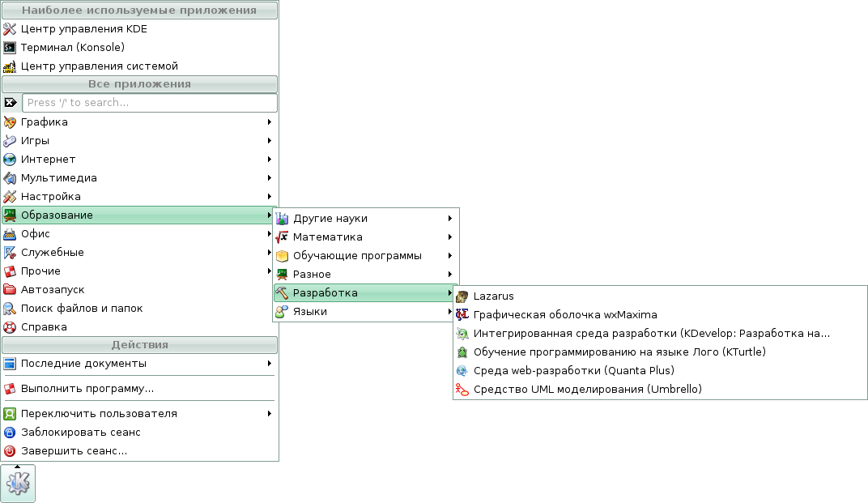The image size is (868, 503).
Task: Choose Выполнить программу... action
Action: pos(87,389)
